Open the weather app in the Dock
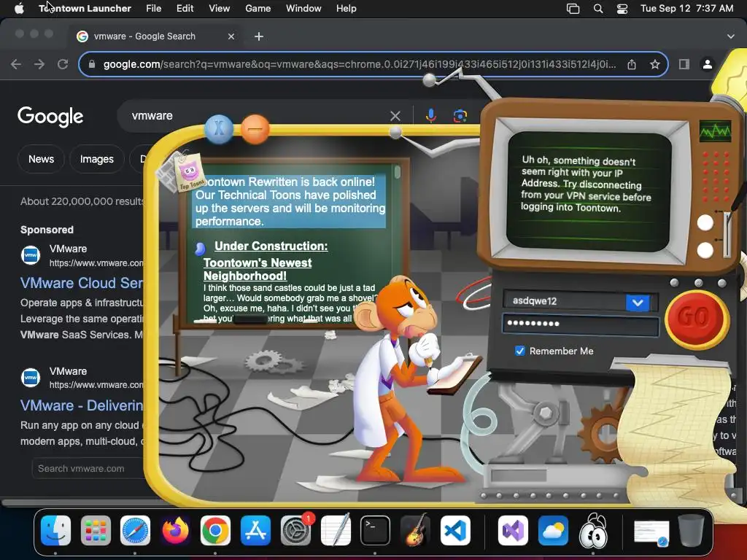The width and height of the screenshot is (747, 560). pos(553,531)
